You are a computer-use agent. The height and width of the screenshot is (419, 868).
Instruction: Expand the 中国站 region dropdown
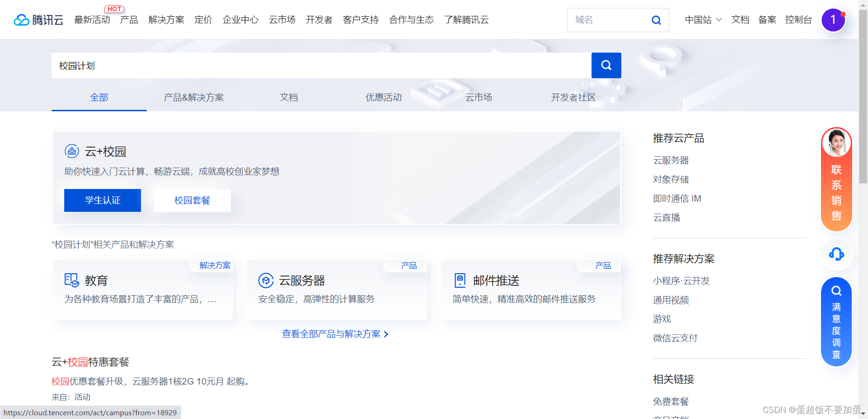point(703,20)
